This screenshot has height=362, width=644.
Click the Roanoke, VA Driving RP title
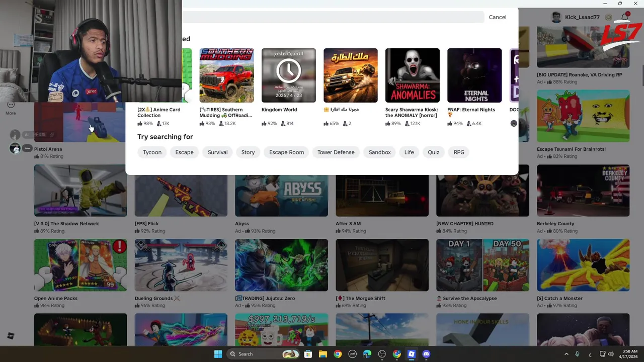(x=579, y=74)
